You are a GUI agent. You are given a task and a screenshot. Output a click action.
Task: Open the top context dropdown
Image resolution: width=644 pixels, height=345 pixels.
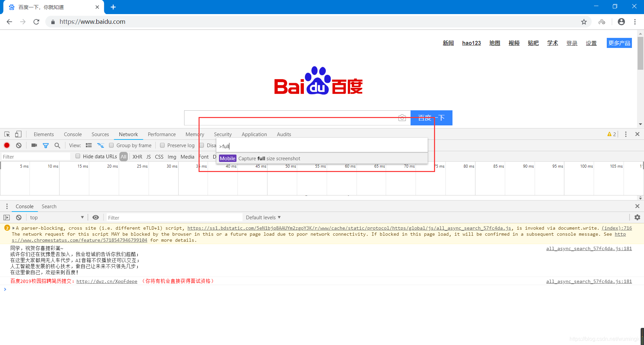[x=56, y=217]
